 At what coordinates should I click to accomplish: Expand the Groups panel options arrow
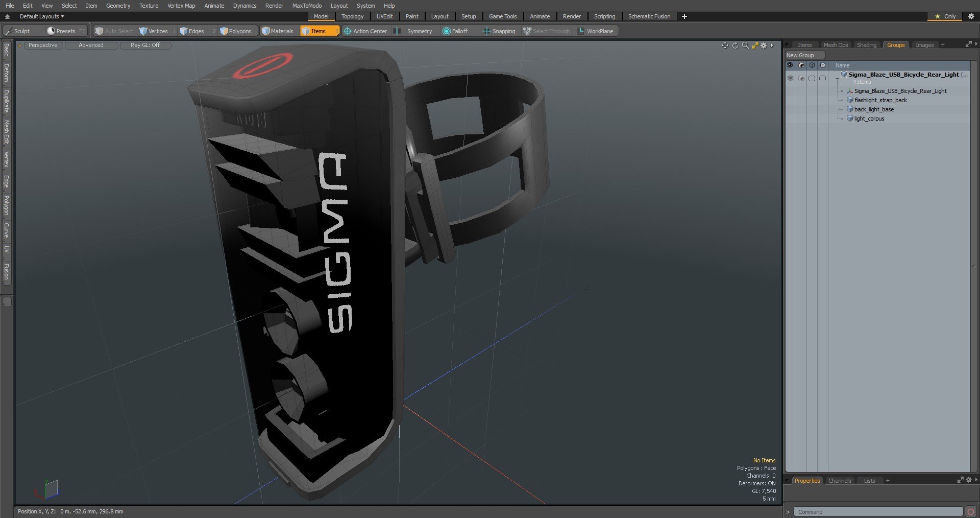click(976, 44)
